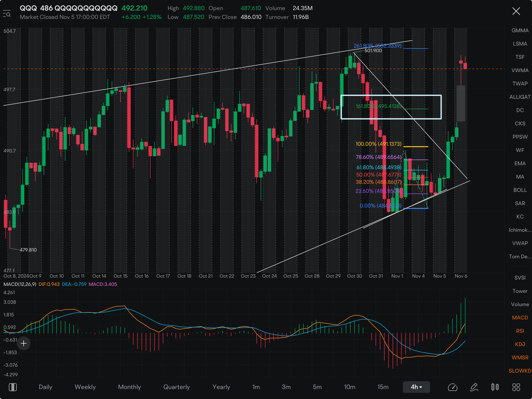Viewport: 532px width, 399px height.
Task: Click the QQQ ticker symbol title
Action: pyautogui.click(x=28, y=8)
